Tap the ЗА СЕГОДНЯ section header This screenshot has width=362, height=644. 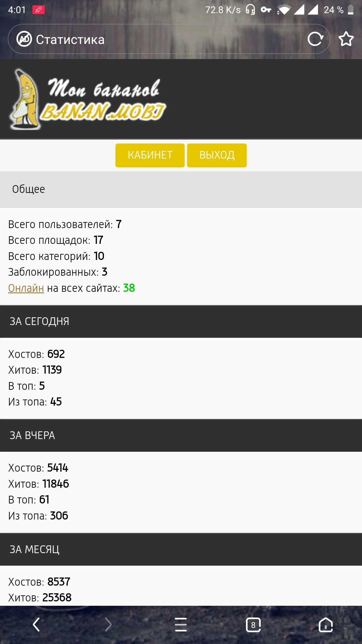tap(40, 321)
